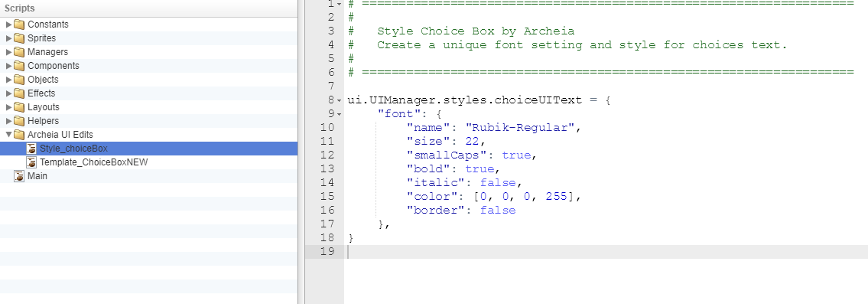Select the Layouts tree item

pos(148,107)
